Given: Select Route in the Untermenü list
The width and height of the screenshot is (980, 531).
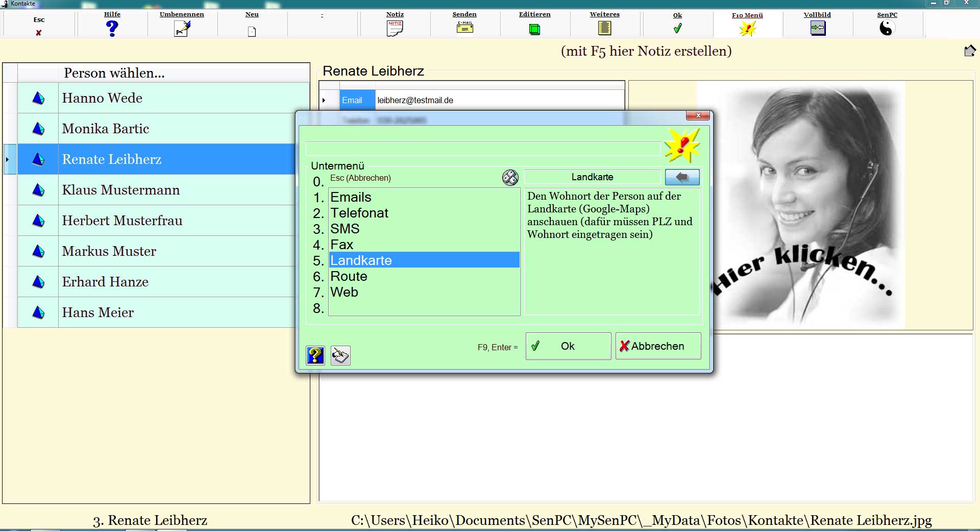Looking at the screenshot, I should click(x=349, y=276).
